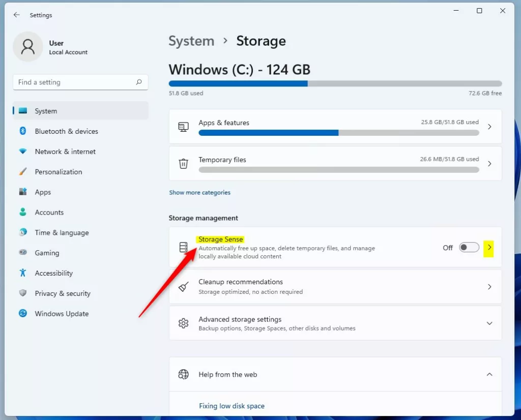Click the User Local Account name
The width and height of the screenshot is (521, 420).
point(68,47)
